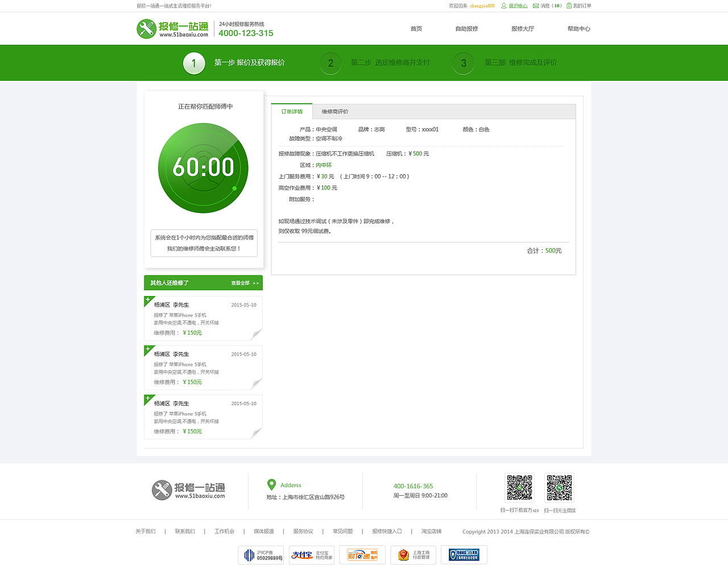Open the 用户中心 link
Image resolution: width=728 pixels, height=576 pixels.
pos(518,6)
